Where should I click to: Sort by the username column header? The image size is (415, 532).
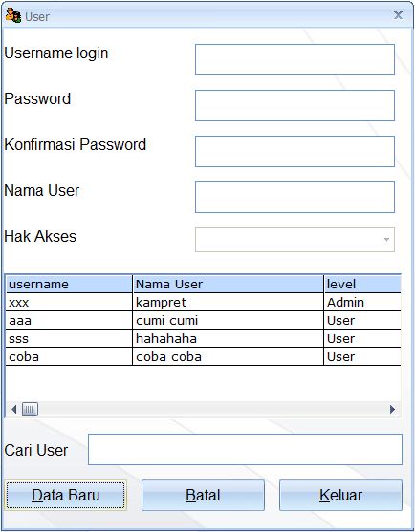coord(69,284)
